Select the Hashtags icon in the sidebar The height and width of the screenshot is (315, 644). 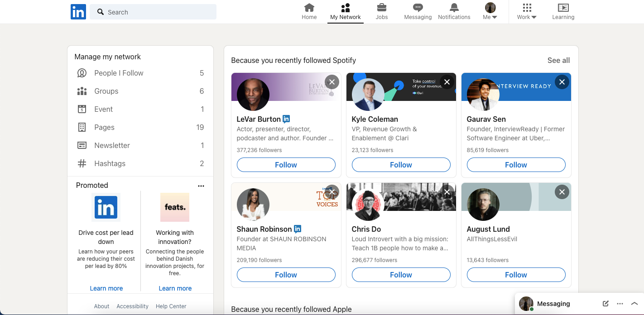tap(82, 163)
